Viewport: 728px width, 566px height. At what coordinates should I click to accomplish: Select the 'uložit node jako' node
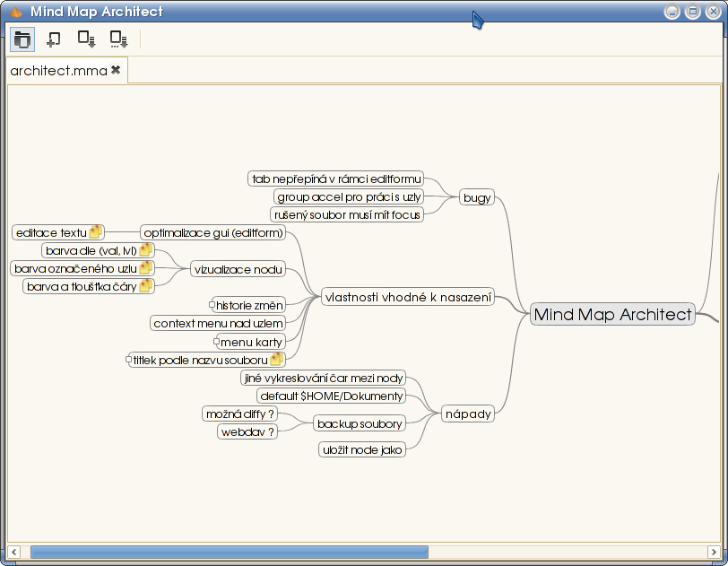[x=362, y=449]
